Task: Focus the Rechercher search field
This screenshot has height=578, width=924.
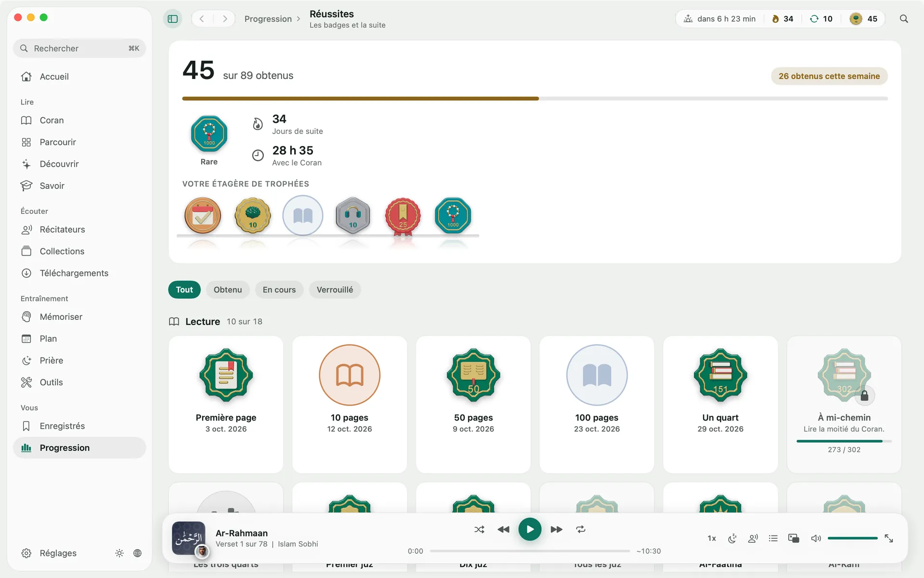Action: tap(79, 48)
